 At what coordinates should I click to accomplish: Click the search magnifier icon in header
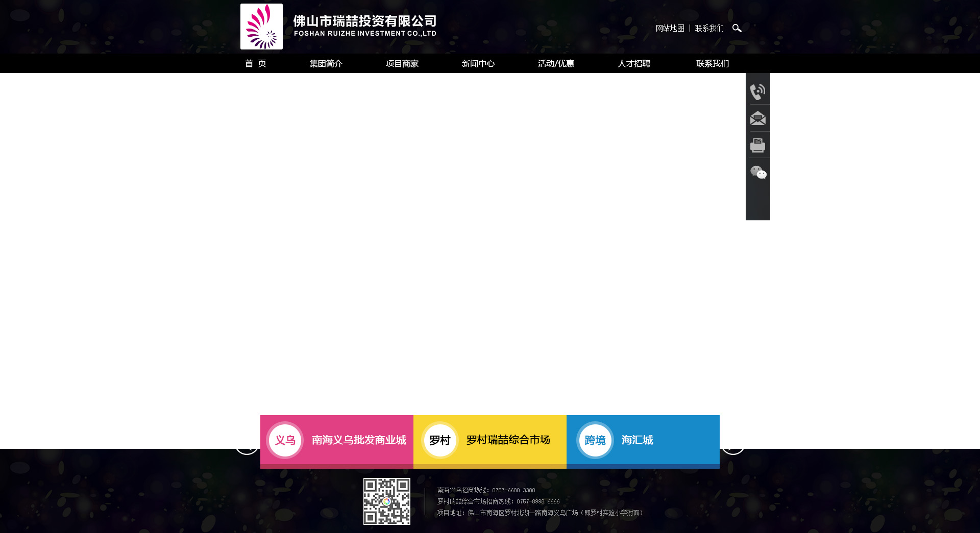(x=737, y=28)
